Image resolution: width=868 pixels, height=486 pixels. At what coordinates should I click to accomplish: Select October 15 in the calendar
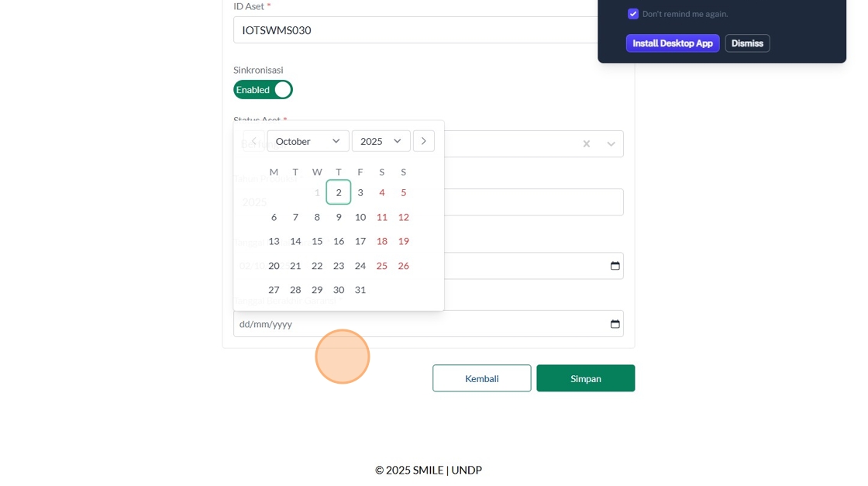pos(317,241)
